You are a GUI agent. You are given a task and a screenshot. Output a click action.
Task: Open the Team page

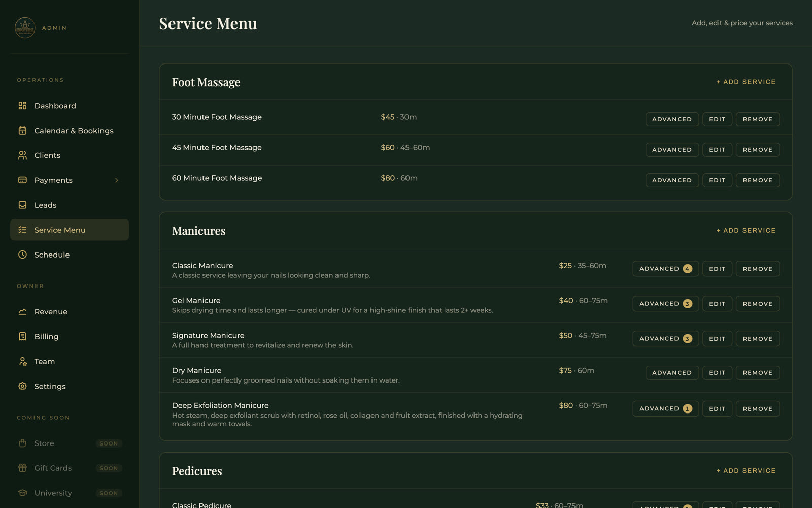pyautogui.click(x=70, y=362)
